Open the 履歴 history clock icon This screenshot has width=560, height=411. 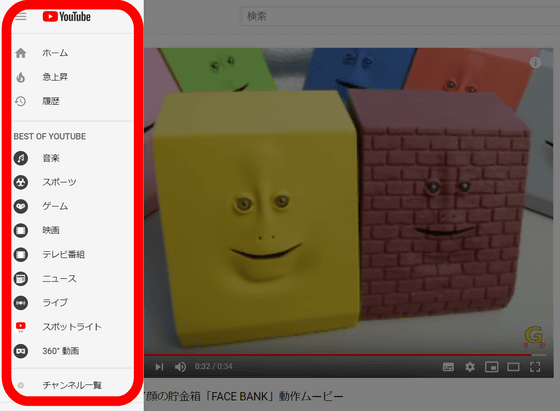[20, 101]
